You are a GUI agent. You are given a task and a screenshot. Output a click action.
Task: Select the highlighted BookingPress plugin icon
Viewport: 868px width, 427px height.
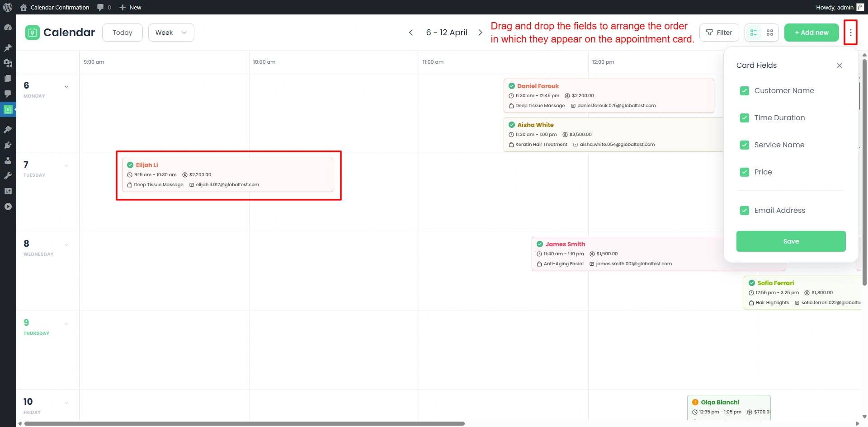coord(8,109)
